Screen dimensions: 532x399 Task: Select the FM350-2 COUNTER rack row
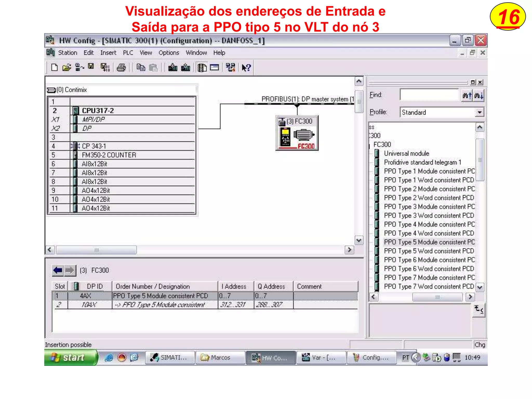tap(122, 155)
